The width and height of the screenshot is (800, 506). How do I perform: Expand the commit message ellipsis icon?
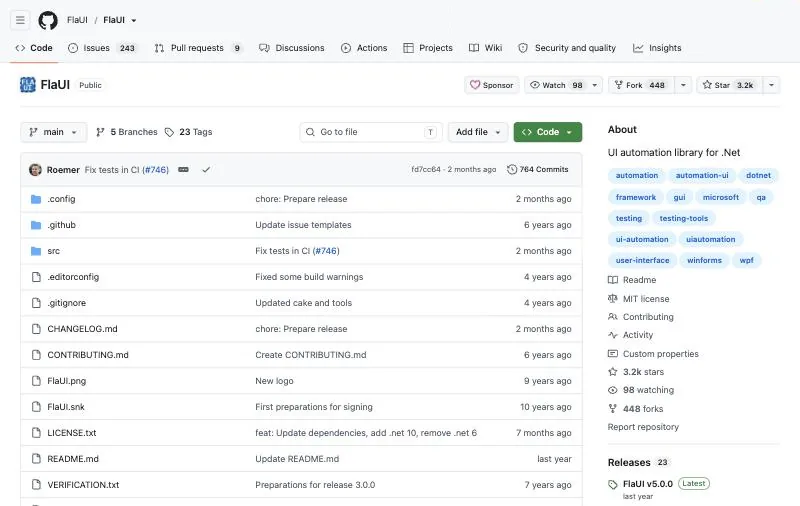click(183, 169)
